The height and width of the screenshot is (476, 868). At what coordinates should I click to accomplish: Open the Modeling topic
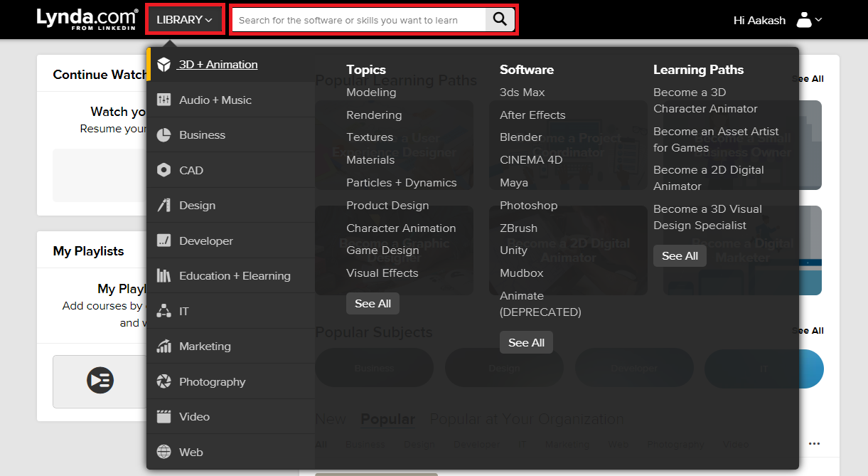tap(371, 92)
